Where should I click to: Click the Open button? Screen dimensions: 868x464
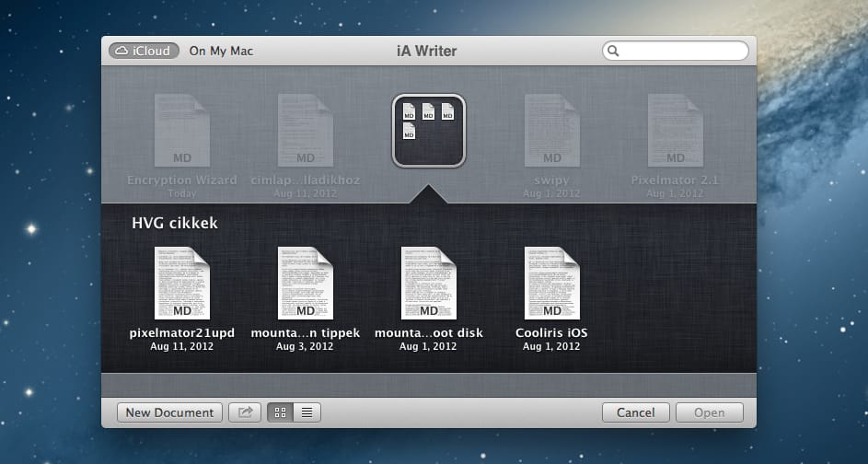709,412
